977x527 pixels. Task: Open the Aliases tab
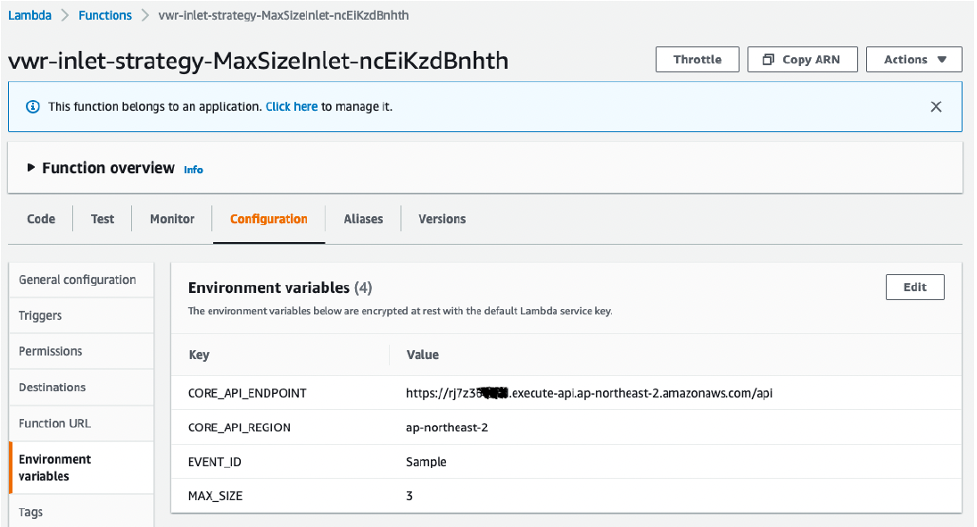(363, 219)
